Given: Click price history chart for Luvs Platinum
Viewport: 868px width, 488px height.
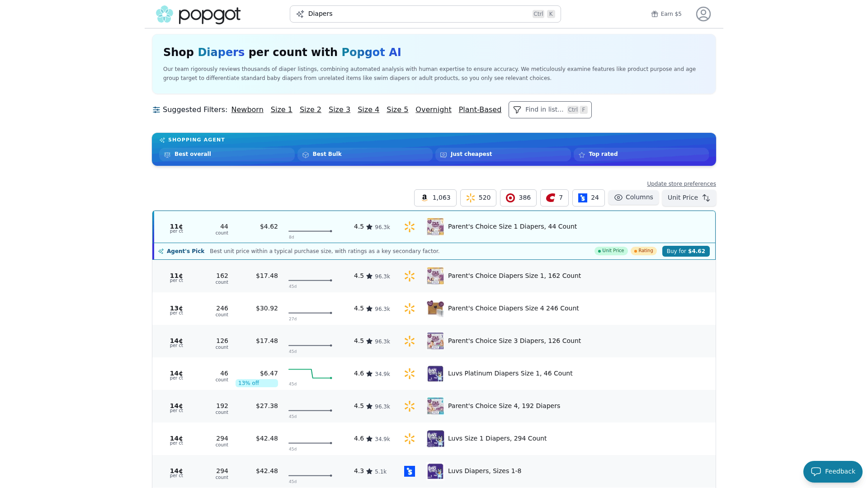Looking at the screenshot, I should (x=310, y=374).
